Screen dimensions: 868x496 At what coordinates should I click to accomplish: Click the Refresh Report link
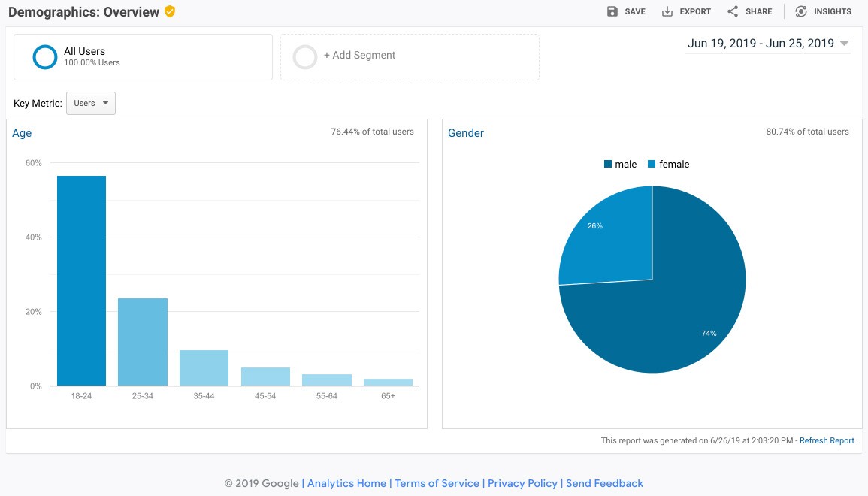[x=827, y=440]
